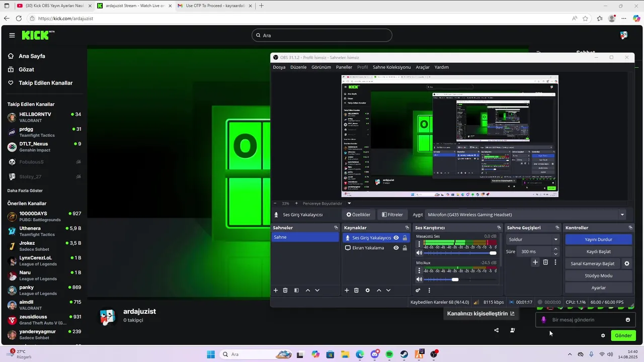Image resolution: width=644 pixels, height=362 pixels.
Task: Zoom in OBS preview with plus
Action: pyautogui.click(x=296, y=204)
